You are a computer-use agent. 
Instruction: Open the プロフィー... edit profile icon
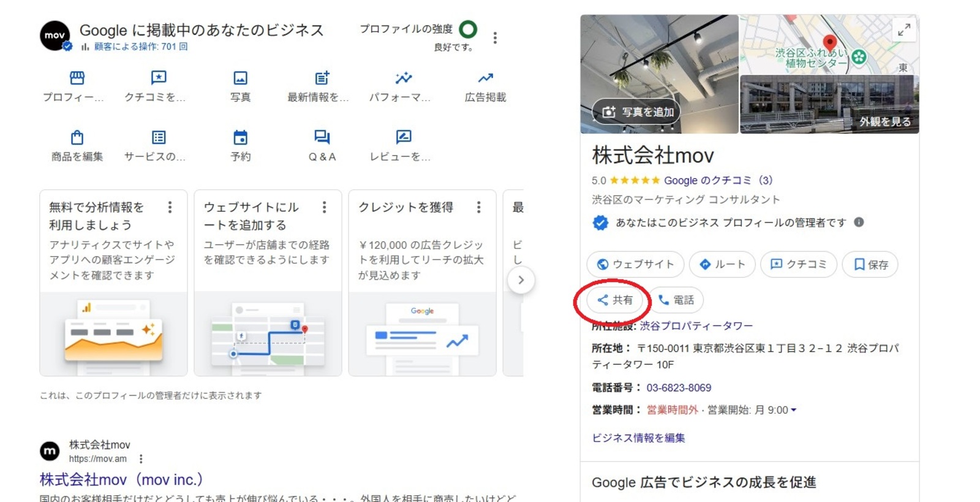coord(77,78)
